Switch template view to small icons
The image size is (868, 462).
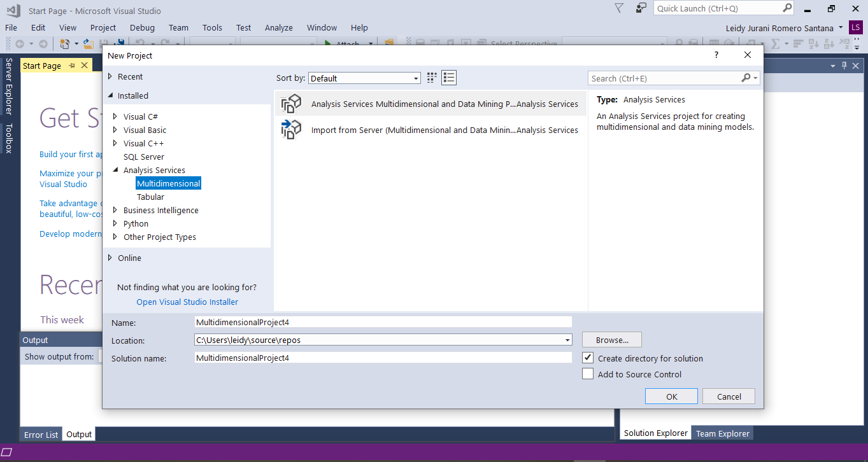pos(432,78)
